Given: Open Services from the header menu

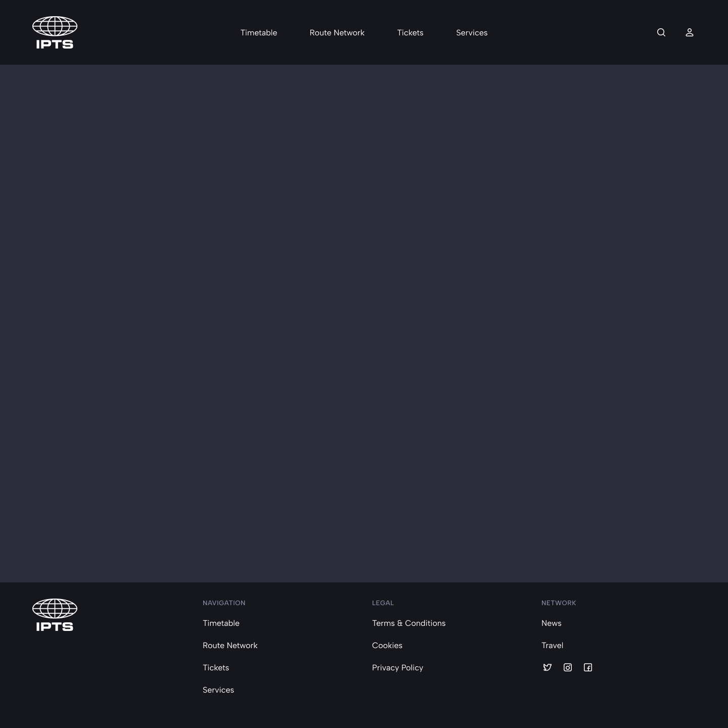Looking at the screenshot, I should pos(472,32).
